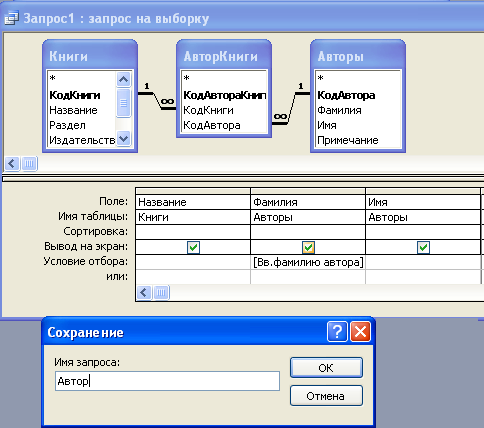Click the Авторы table cell under Фамилия

click(x=308, y=217)
